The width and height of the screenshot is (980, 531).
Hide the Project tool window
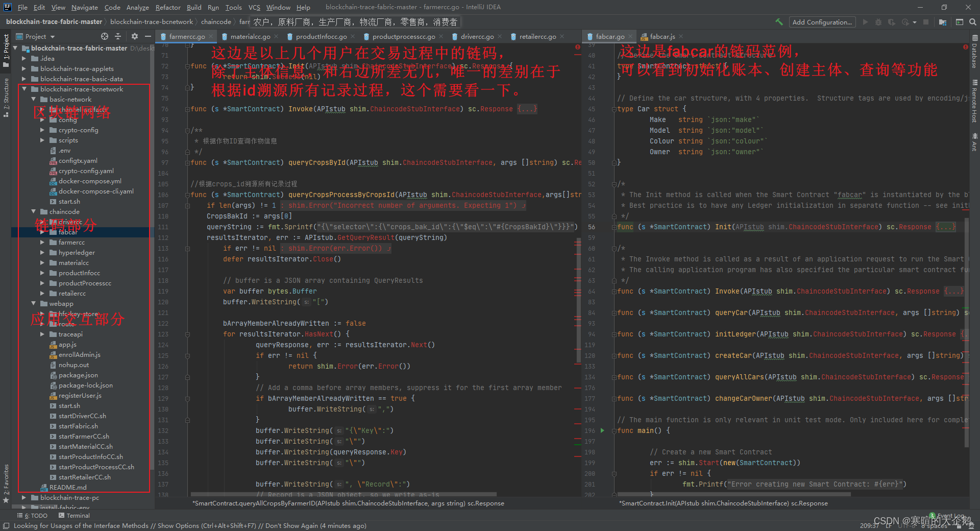click(x=148, y=36)
